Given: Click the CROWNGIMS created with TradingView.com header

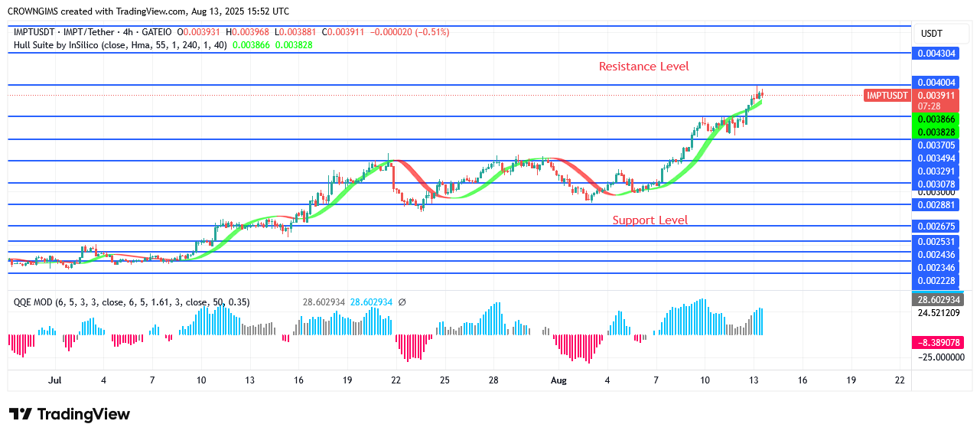Looking at the screenshot, I should pos(150,11).
